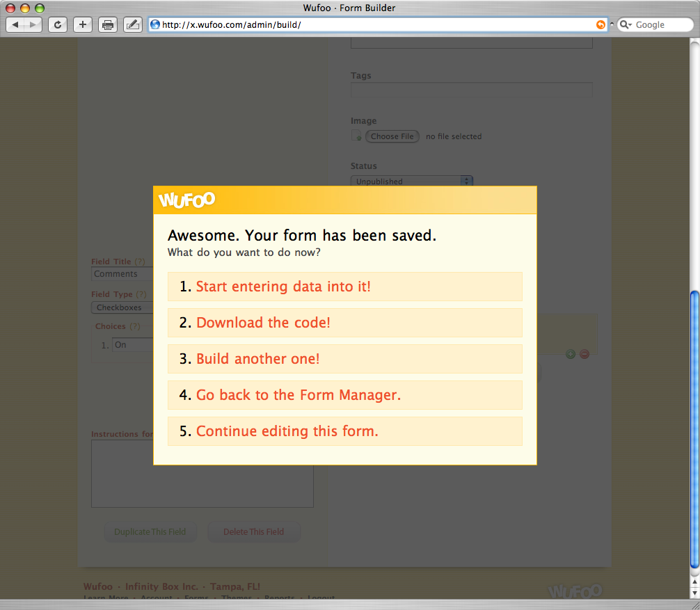Open the Field Title help question mark
Viewport: 700px width, 610px height.
(140, 262)
